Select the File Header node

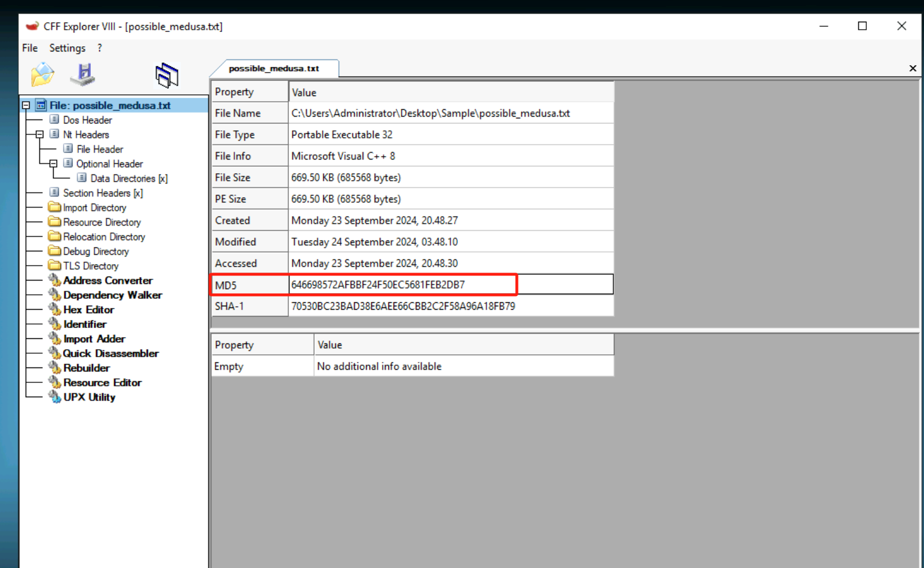click(99, 149)
